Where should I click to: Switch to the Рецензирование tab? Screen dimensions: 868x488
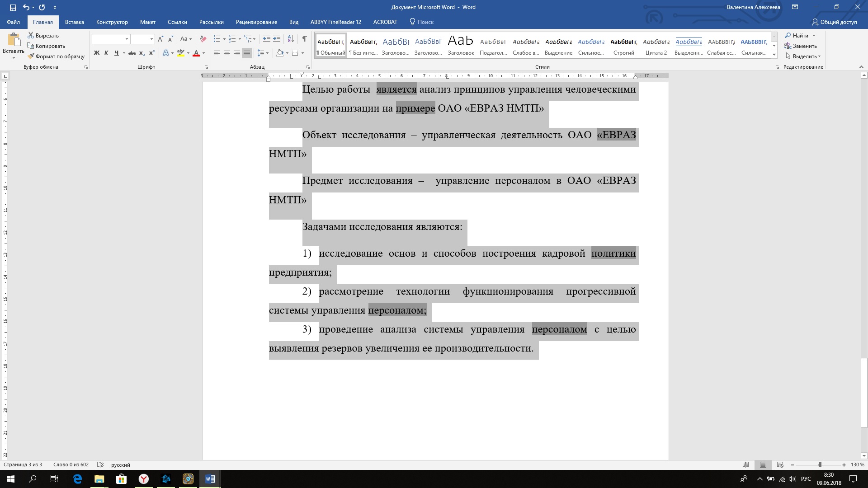point(256,22)
